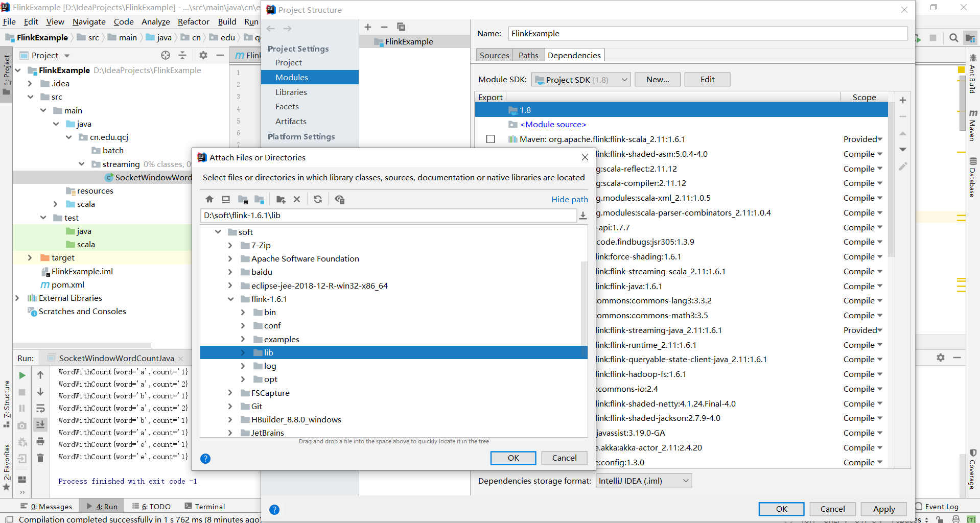This screenshot has height=523, width=980.
Task: Print run output icon
Action: click(40, 441)
